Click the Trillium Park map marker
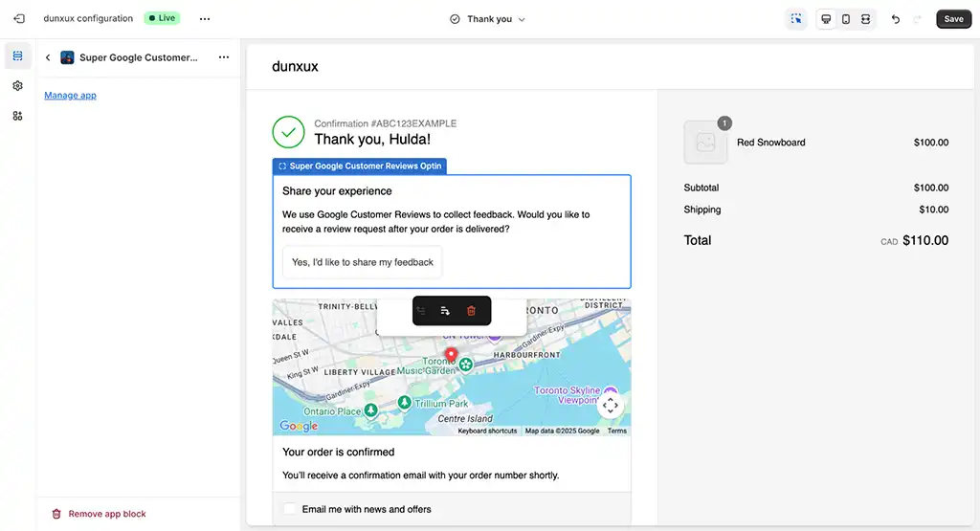This screenshot has width=980, height=531. coord(405,403)
